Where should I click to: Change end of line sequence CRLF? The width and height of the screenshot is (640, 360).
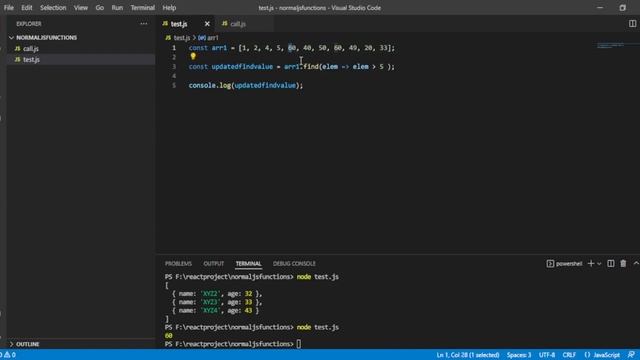[x=569, y=355]
